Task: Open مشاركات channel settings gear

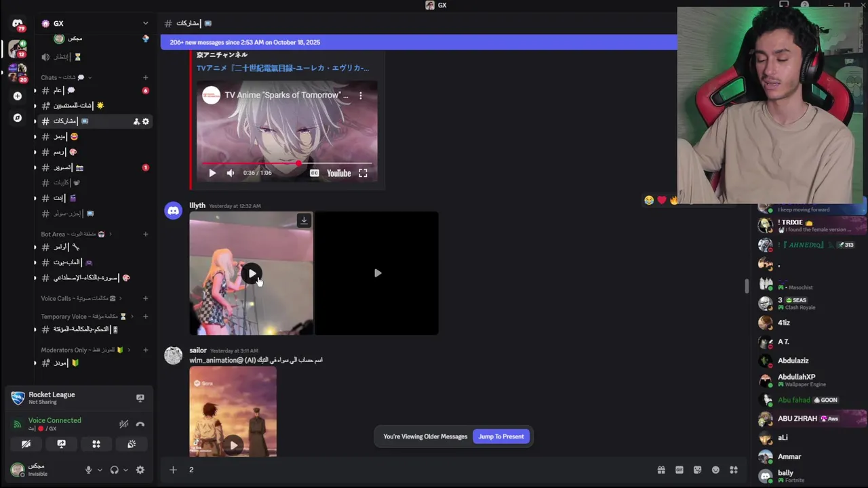Action: click(145, 121)
